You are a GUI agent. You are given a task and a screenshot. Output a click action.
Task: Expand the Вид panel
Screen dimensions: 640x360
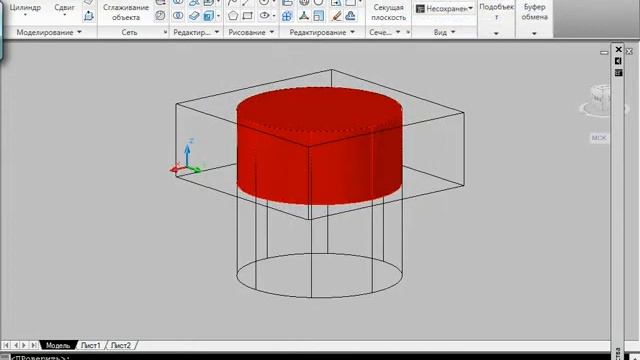click(444, 32)
